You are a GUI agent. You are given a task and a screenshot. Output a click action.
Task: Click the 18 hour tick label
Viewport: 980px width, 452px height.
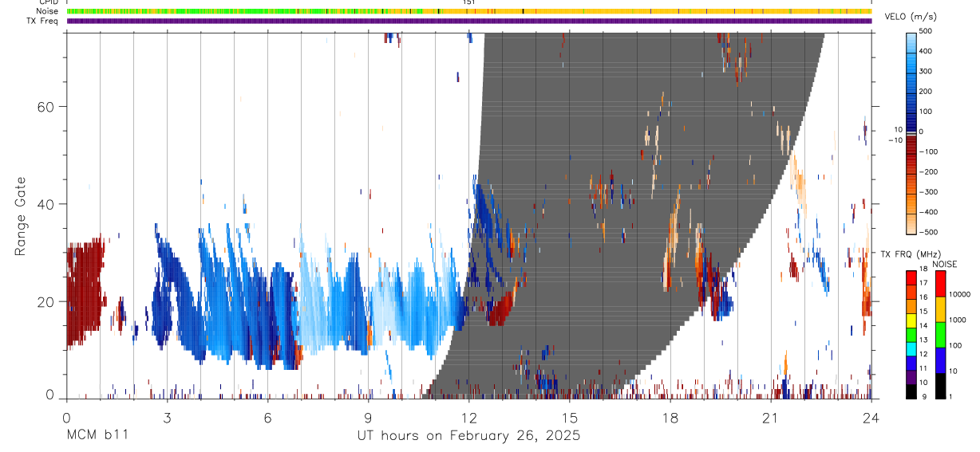(670, 418)
